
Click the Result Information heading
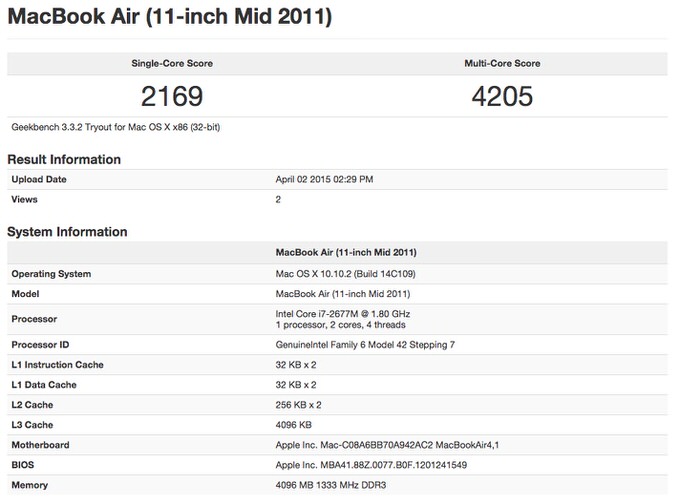click(x=64, y=160)
